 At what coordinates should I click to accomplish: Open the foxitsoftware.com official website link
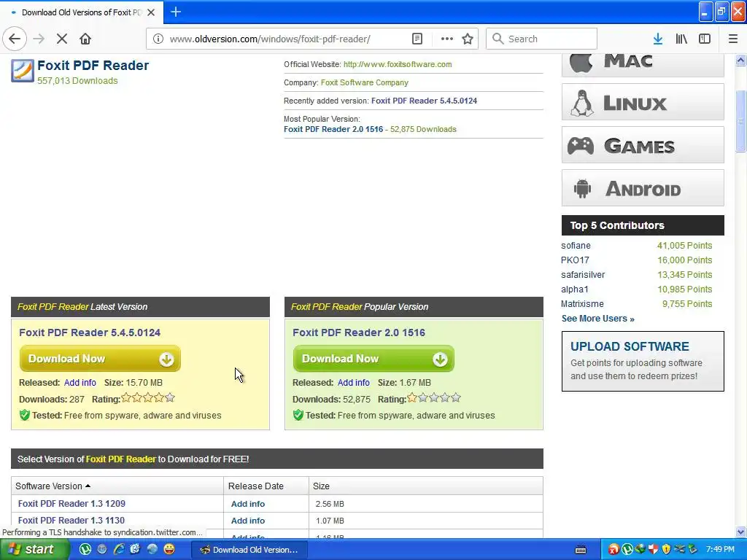coord(398,64)
